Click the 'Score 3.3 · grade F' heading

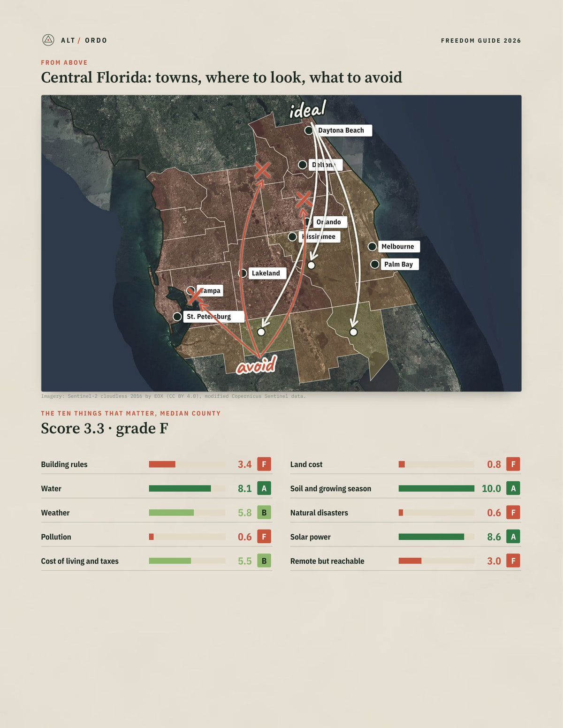[104, 428]
